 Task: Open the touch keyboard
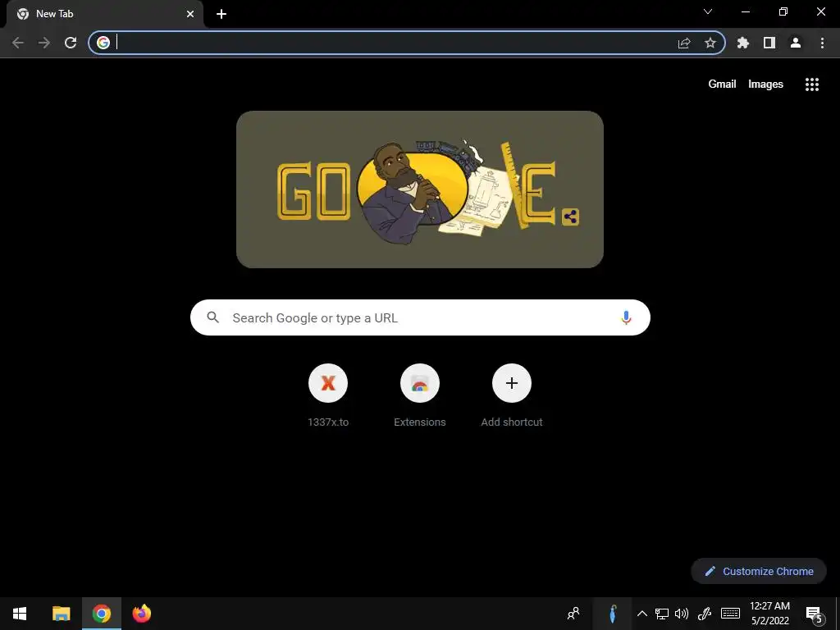[x=730, y=614]
